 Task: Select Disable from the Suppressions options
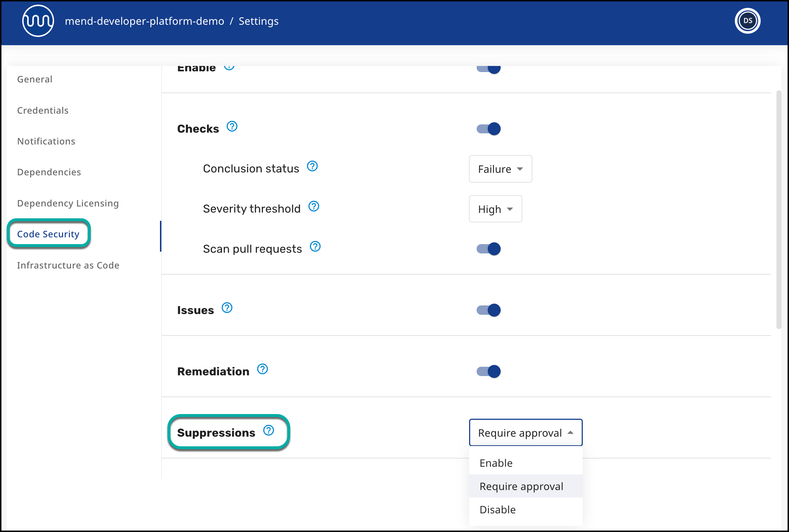point(498,509)
